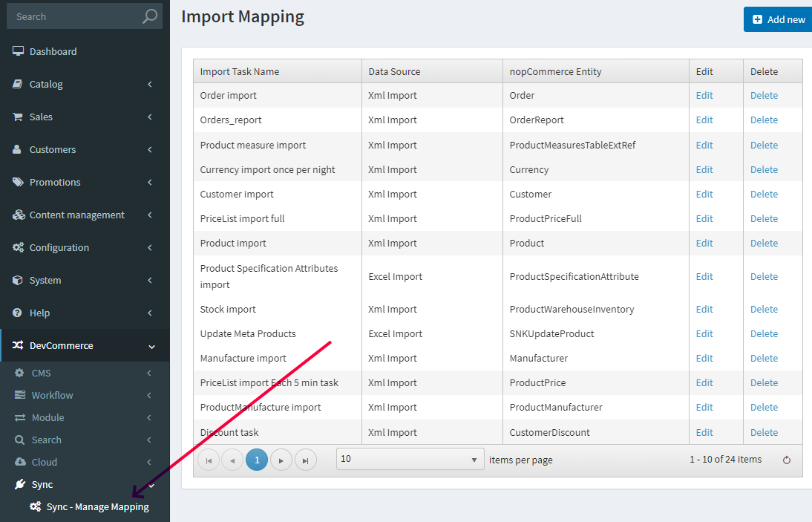Viewport: 812px width, 522px height.
Task: Expand the Promotions menu chevron
Action: click(150, 182)
